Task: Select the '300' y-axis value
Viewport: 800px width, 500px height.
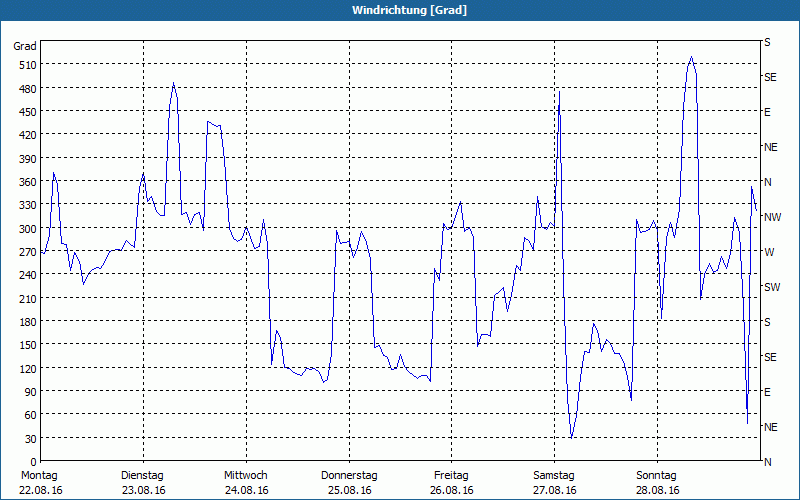Action: pos(28,229)
